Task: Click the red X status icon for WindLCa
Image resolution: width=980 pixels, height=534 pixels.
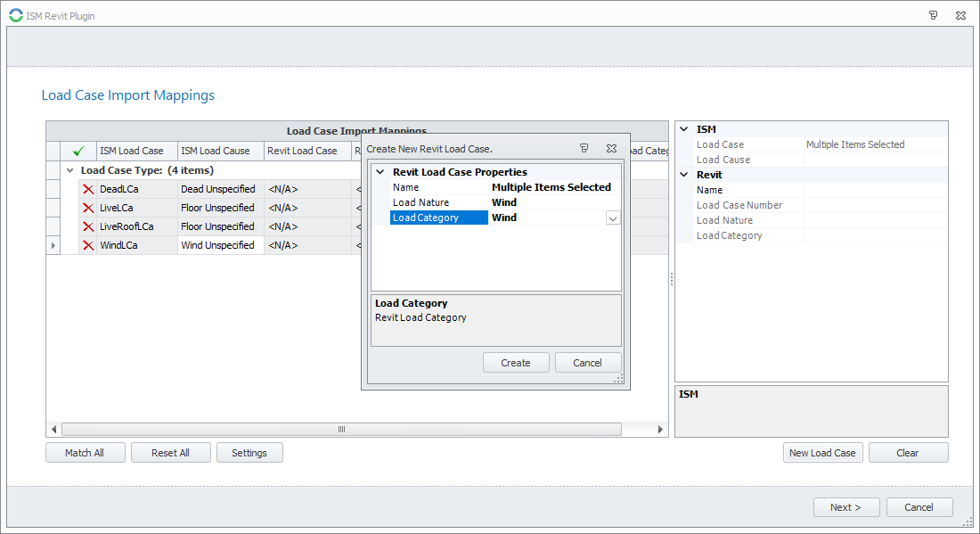Action: 88,245
